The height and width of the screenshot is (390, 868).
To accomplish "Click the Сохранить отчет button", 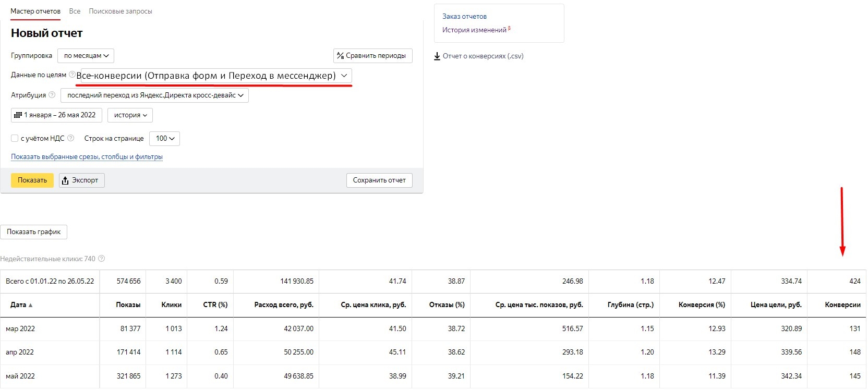I will tap(379, 180).
